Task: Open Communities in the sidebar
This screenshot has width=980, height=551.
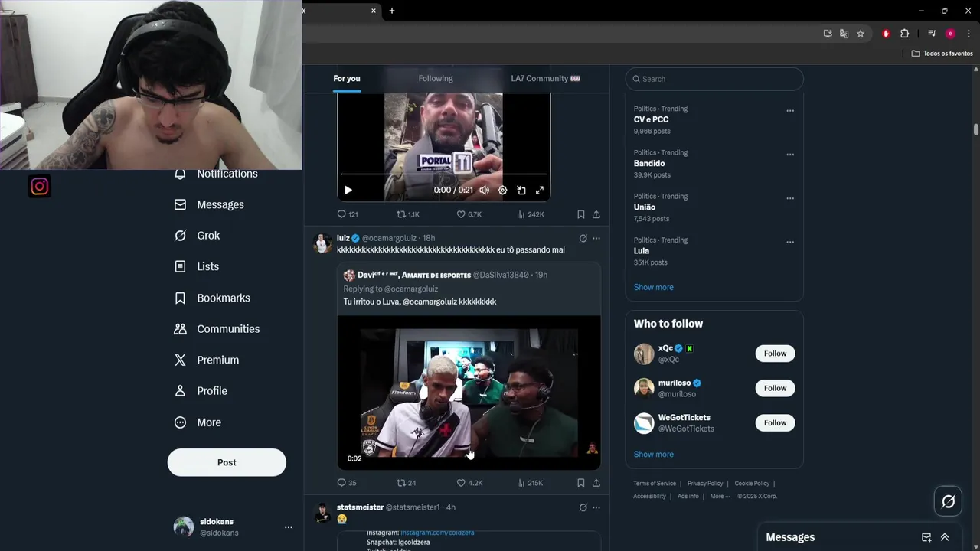Action: tap(217, 329)
